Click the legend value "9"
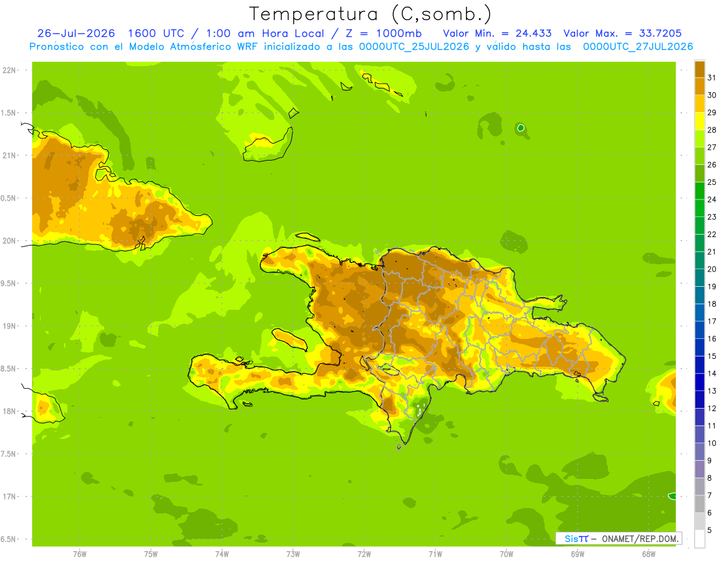 pos(709,461)
